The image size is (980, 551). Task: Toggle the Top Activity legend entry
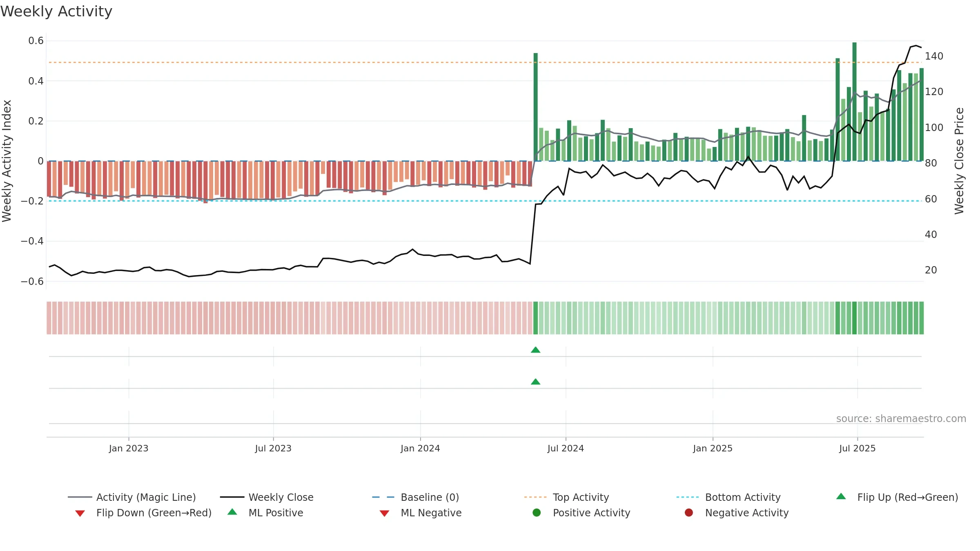[x=566, y=497]
